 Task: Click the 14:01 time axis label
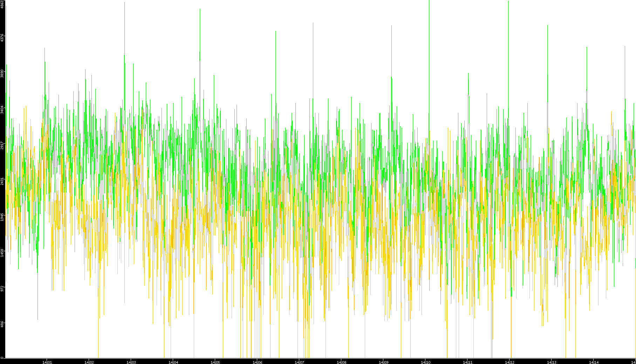(x=47, y=362)
